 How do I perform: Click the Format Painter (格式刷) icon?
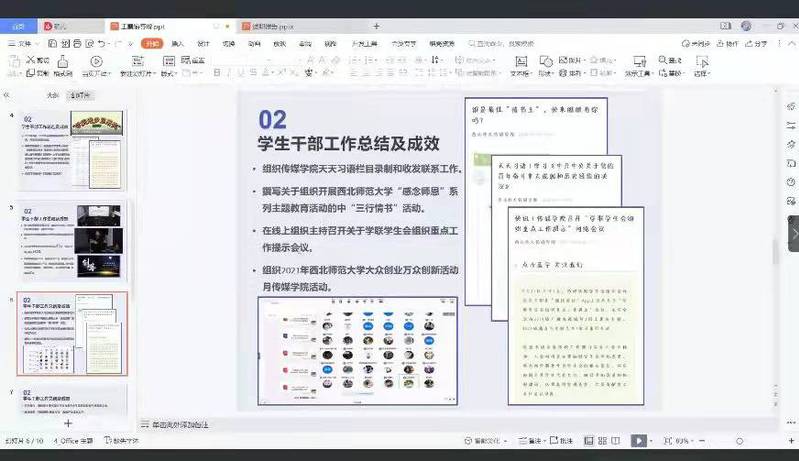62,66
